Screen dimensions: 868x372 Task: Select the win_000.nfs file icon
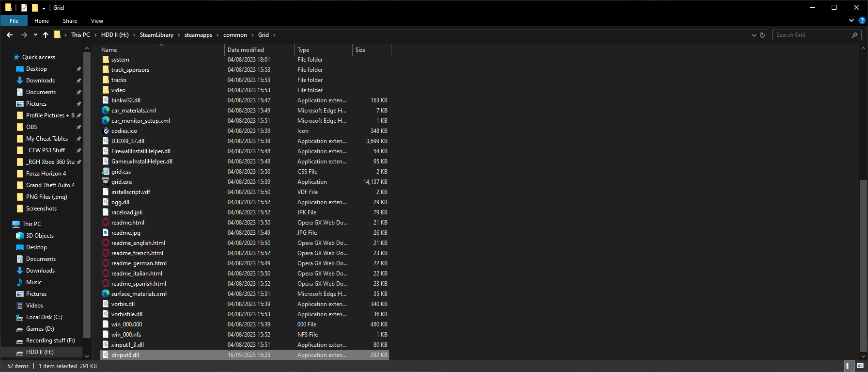[106, 335]
